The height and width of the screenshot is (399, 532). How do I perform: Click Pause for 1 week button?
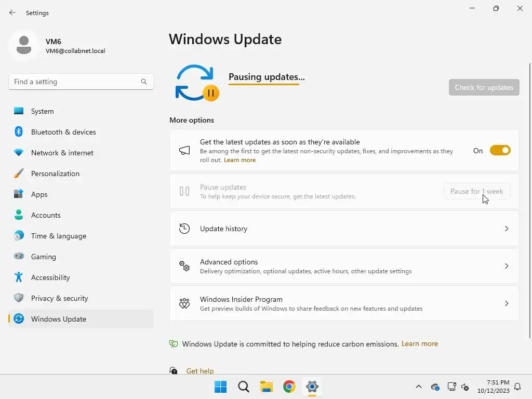pos(476,191)
